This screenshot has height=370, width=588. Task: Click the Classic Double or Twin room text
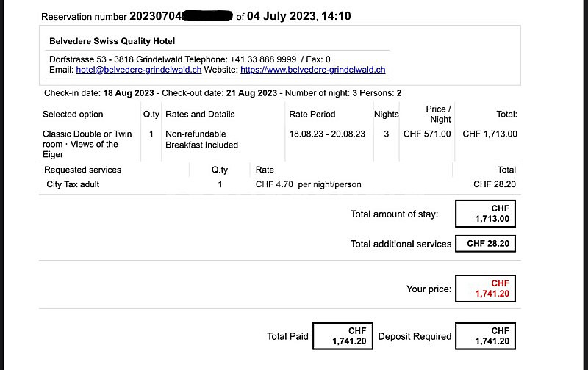click(85, 144)
